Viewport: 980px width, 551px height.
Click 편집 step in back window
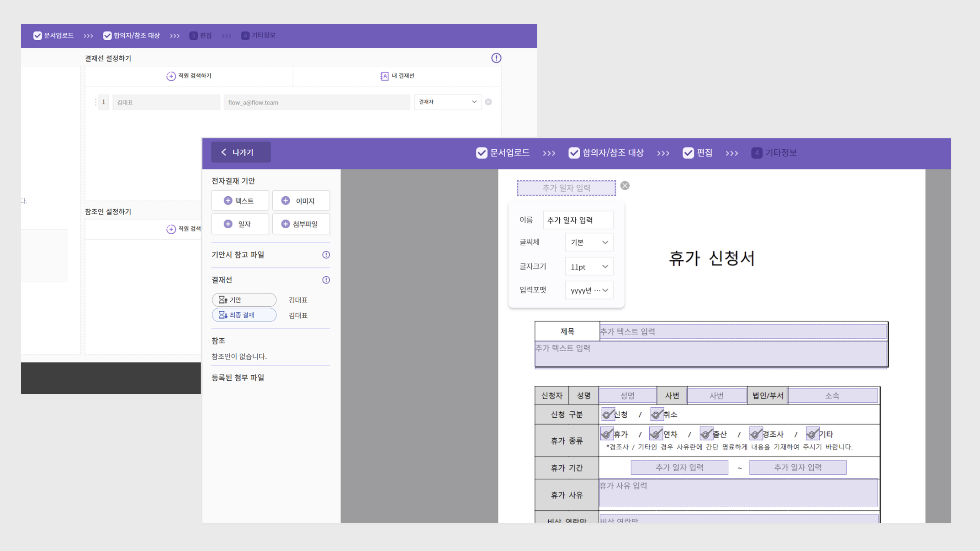click(x=201, y=36)
